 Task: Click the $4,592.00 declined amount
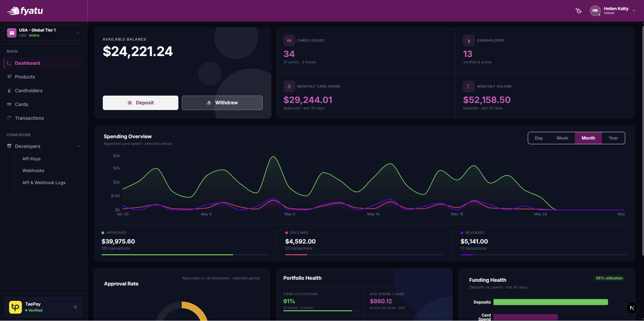[x=300, y=242]
